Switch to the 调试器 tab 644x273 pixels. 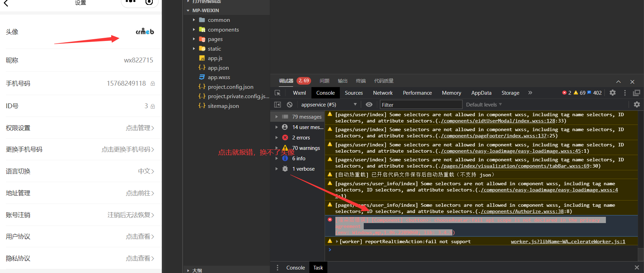[x=286, y=81]
